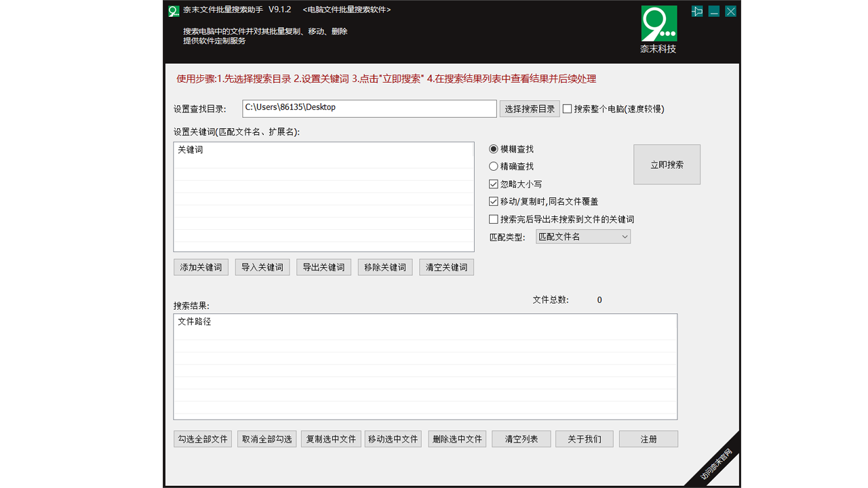Click the 文件总数 label
This screenshot has height=488, width=868.
pyautogui.click(x=551, y=300)
